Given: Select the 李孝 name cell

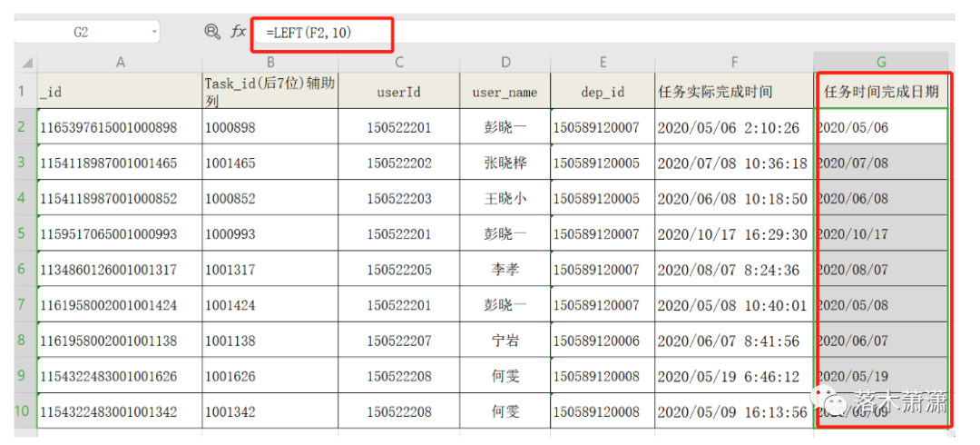Looking at the screenshot, I should click(505, 270).
